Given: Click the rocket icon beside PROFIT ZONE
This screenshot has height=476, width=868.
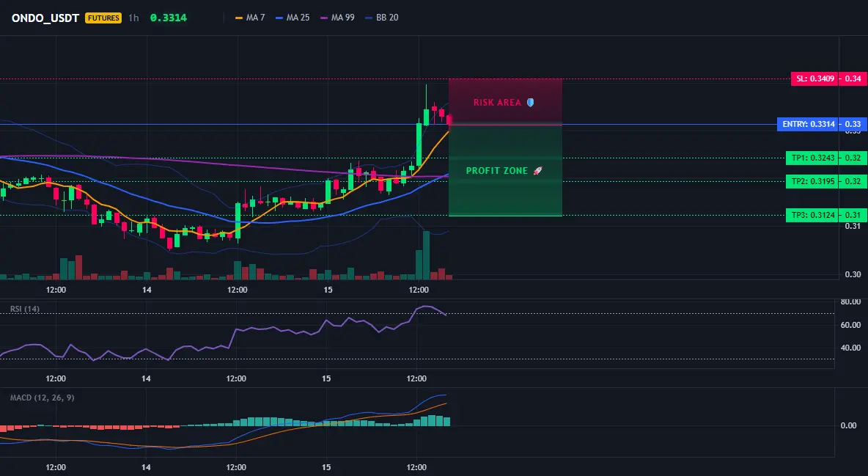Looking at the screenshot, I should coord(537,171).
